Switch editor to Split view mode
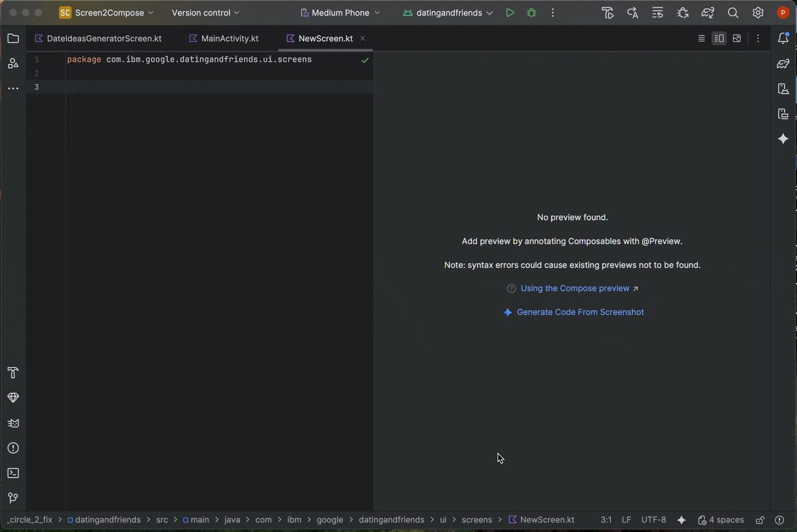This screenshot has height=532, width=797. (719, 39)
